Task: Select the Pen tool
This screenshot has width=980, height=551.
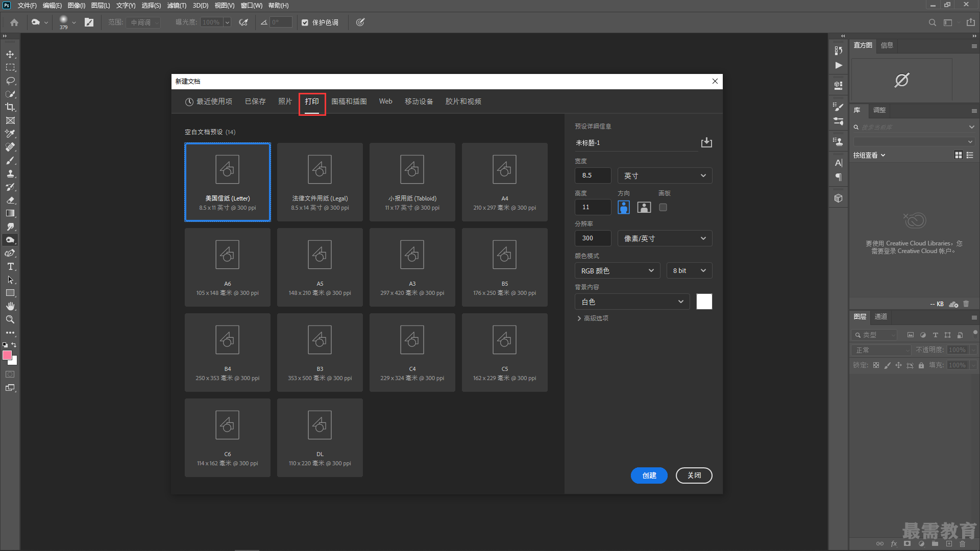Action: click(x=10, y=253)
